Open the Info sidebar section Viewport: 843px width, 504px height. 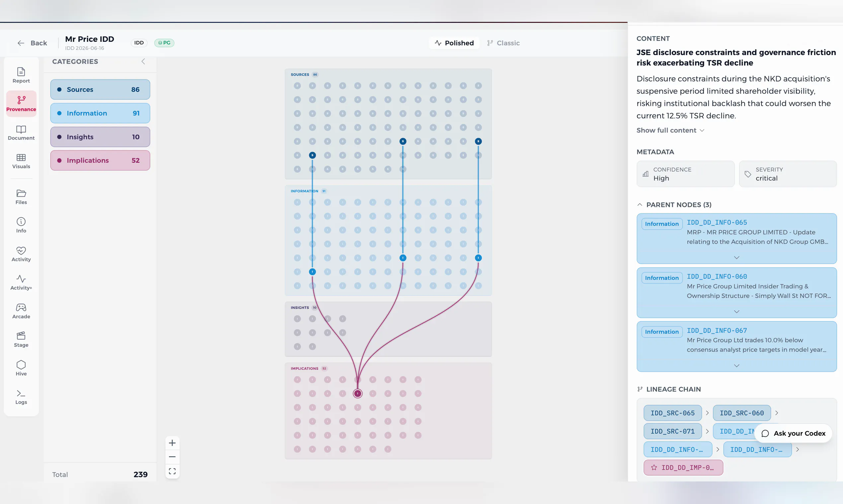click(21, 225)
